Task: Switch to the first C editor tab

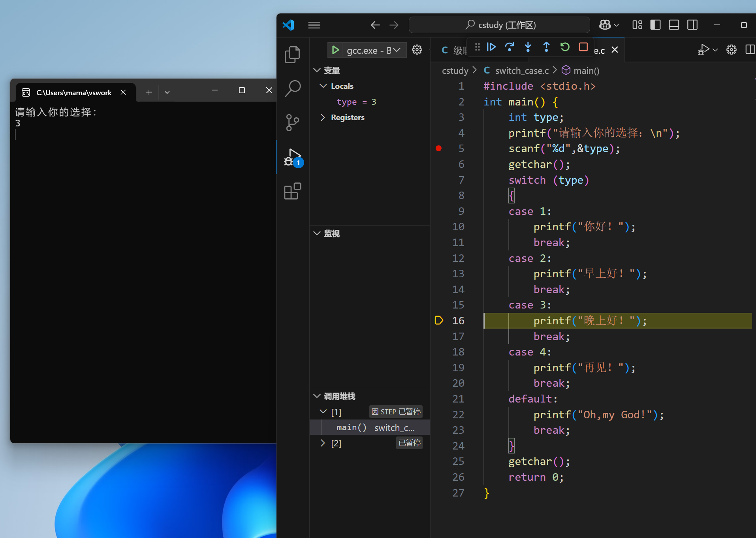Action: click(x=454, y=50)
